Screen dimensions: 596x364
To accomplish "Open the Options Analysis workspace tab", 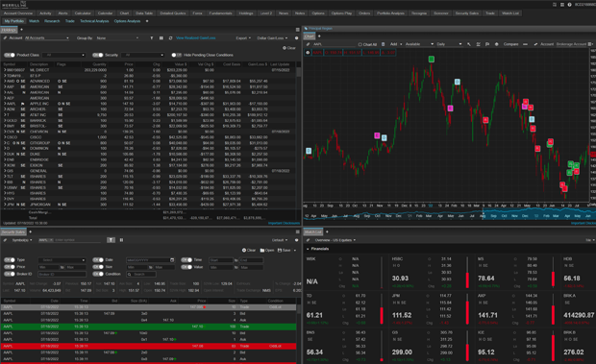I will click(x=127, y=21).
